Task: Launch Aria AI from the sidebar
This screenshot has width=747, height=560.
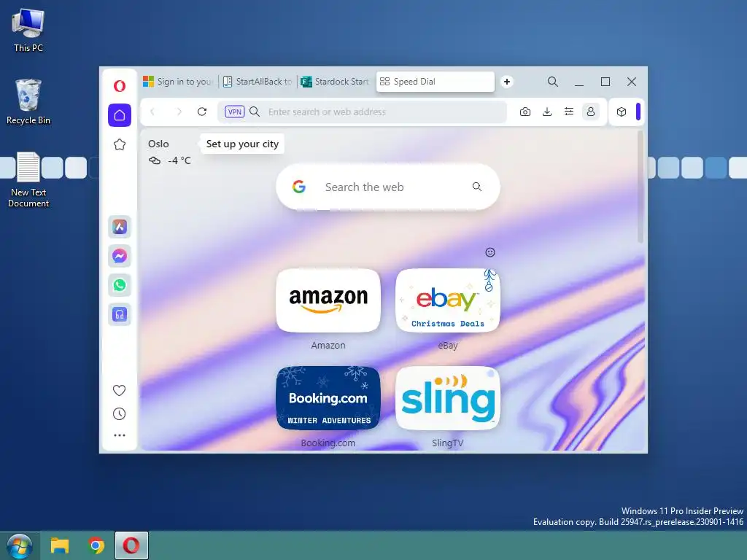Action: coord(120,227)
